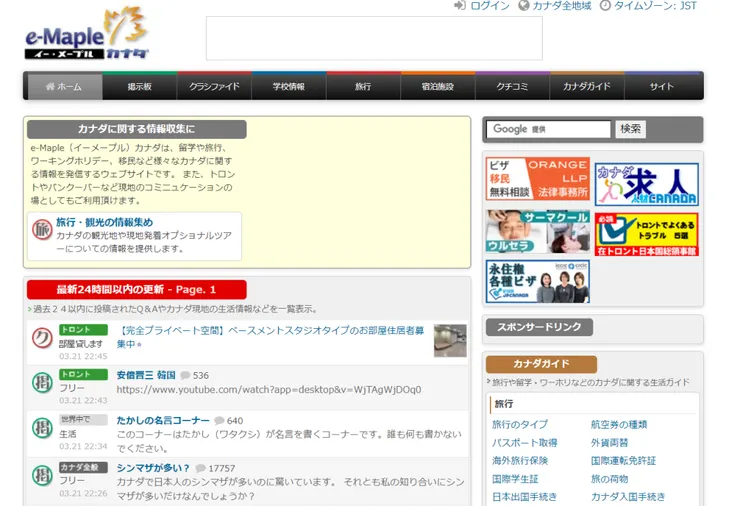
Task: Open the ホーム tab
Action: 65,86
